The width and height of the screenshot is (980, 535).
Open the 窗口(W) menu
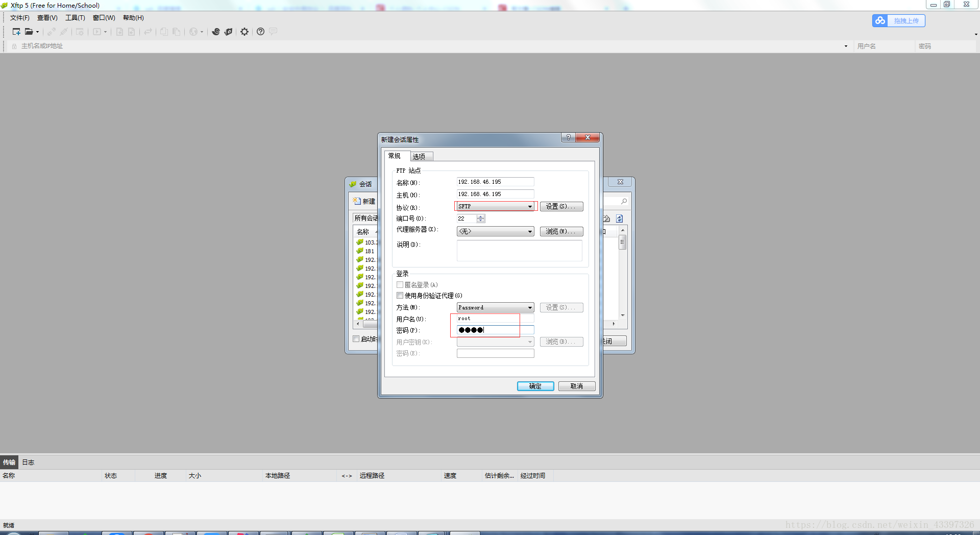point(104,18)
